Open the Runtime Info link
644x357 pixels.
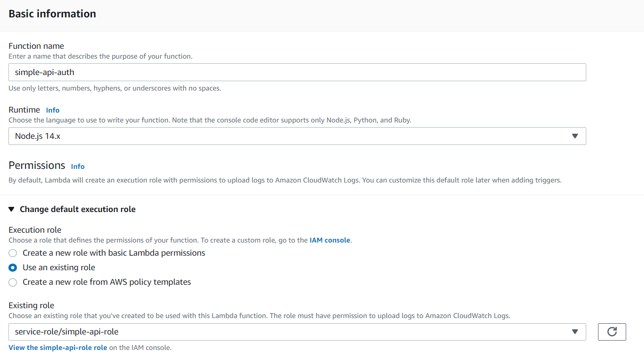coord(52,110)
